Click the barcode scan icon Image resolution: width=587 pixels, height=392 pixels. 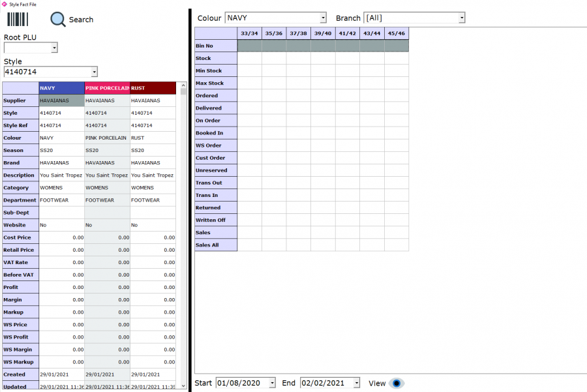tap(18, 20)
